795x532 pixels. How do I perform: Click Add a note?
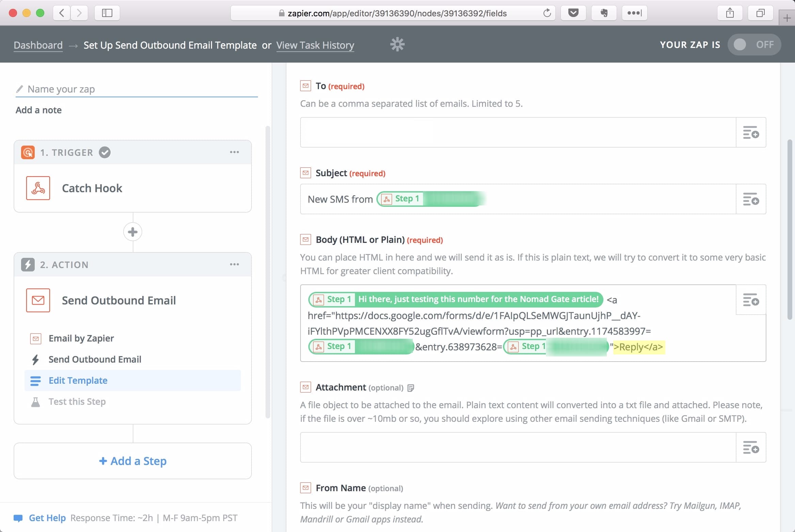(x=38, y=110)
